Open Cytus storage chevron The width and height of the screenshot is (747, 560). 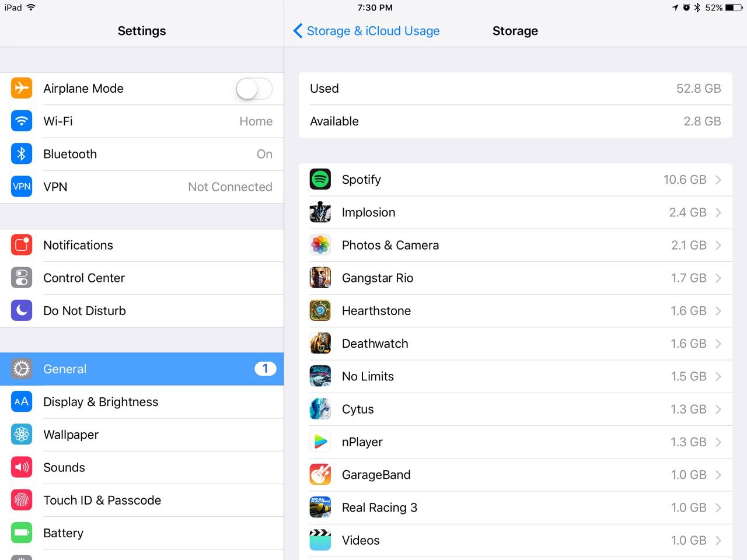tap(718, 409)
